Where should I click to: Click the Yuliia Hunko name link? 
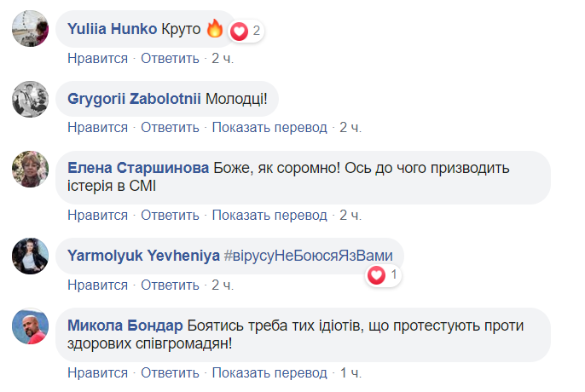point(112,30)
